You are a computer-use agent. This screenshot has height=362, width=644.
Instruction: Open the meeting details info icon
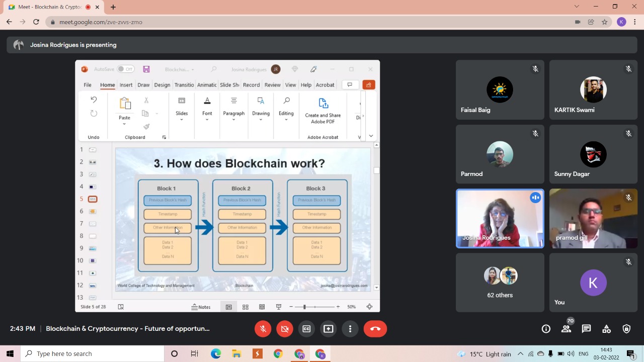pos(546,329)
